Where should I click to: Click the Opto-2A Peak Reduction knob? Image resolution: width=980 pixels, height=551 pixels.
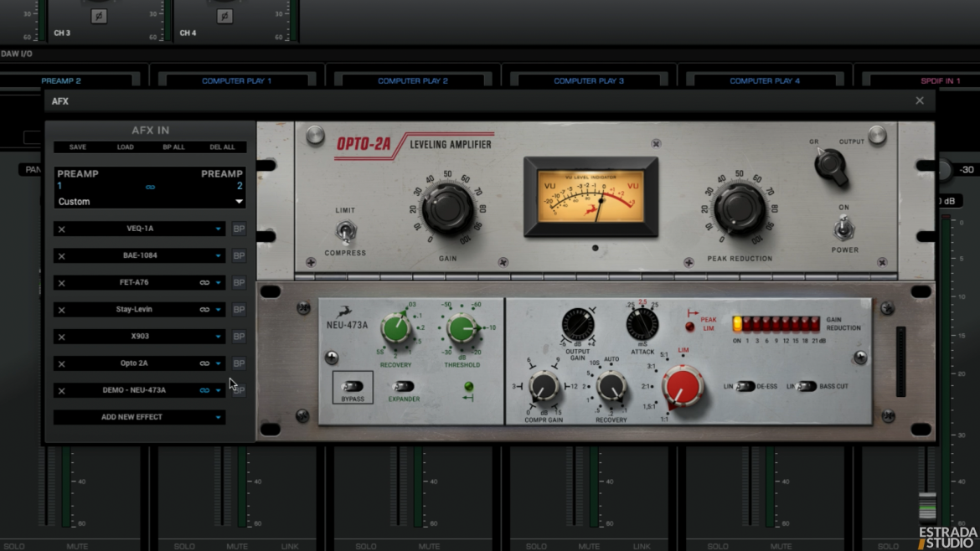[739, 209]
